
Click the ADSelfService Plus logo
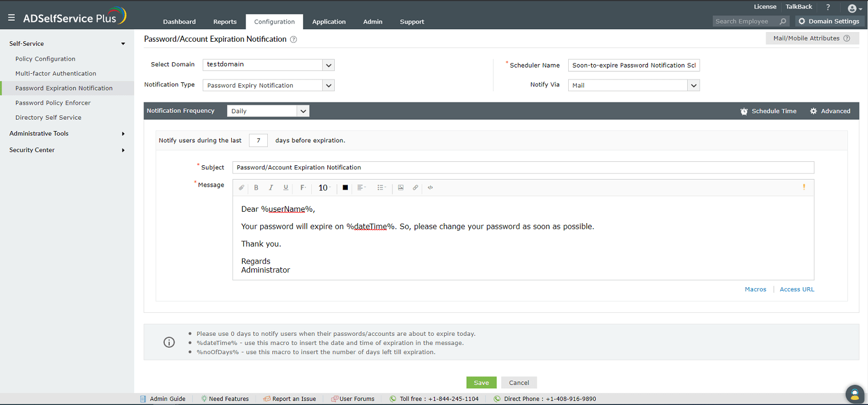[x=74, y=17]
